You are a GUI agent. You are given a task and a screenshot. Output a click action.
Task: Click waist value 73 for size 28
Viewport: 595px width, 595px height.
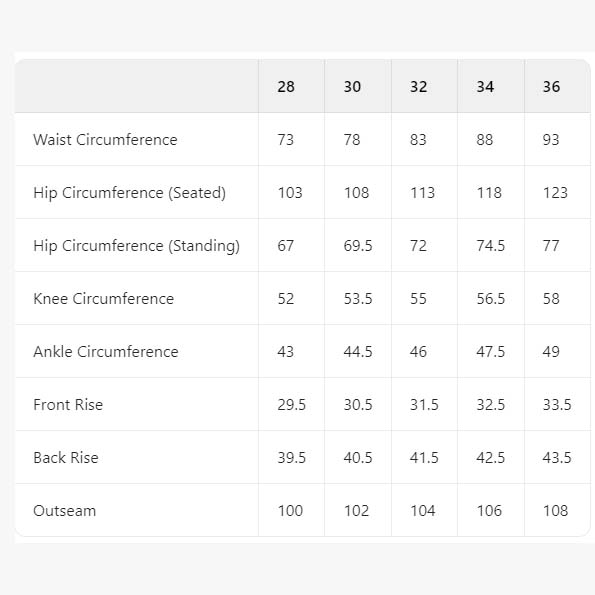tap(285, 140)
